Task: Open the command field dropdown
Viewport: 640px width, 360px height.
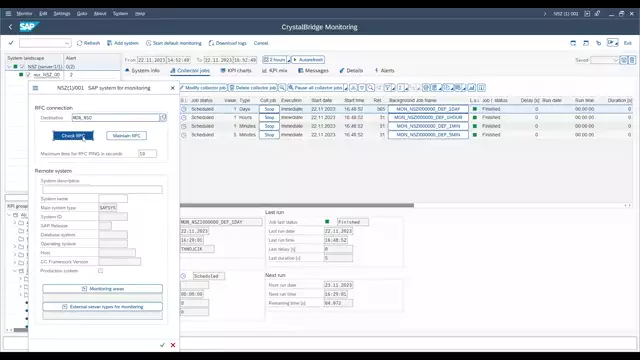Action: click(x=67, y=43)
